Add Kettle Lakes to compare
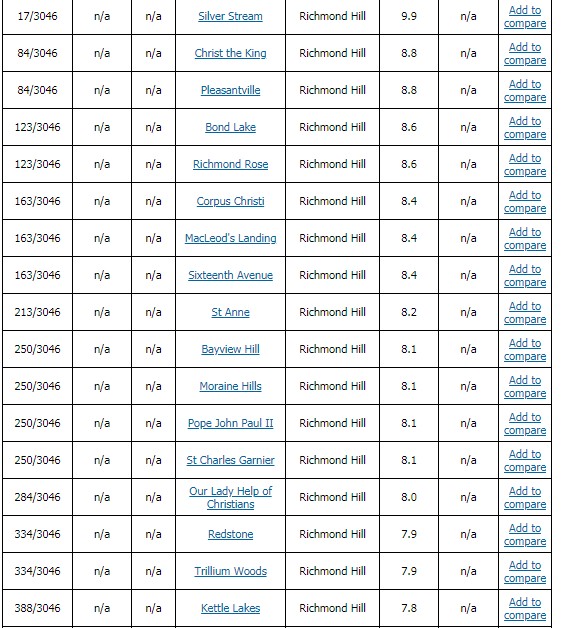Viewport: 571px width, 628px height. click(x=525, y=608)
